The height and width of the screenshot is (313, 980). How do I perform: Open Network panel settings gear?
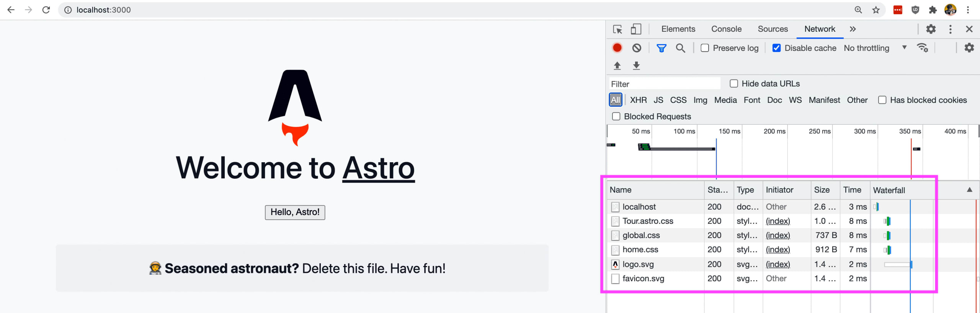(x=969, y=48)
